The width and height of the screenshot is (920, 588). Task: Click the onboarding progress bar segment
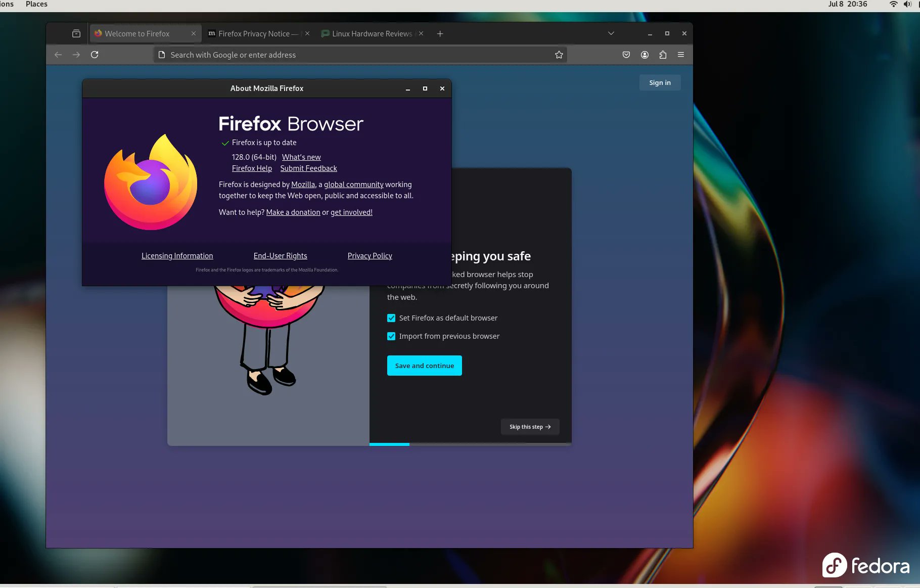[389, 444]
